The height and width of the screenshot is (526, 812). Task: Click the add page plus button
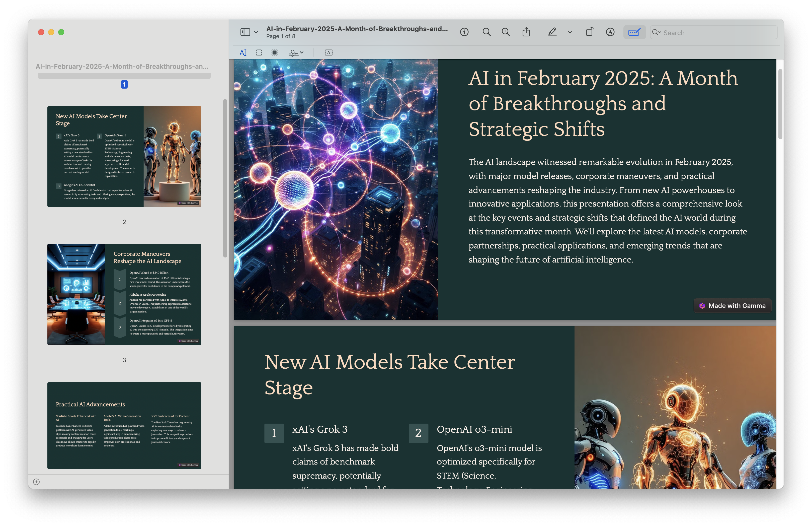point(37,482)
